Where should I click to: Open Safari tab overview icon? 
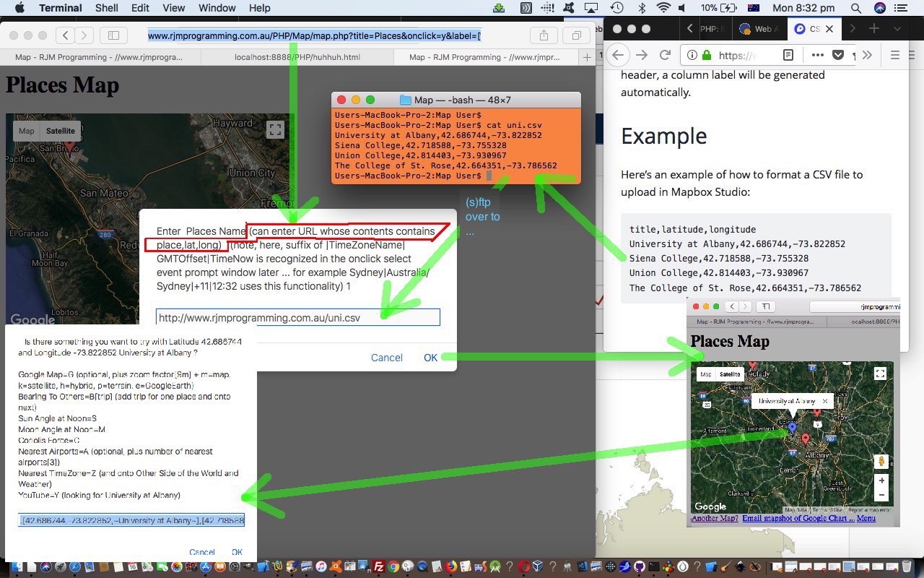pos(576,35)
